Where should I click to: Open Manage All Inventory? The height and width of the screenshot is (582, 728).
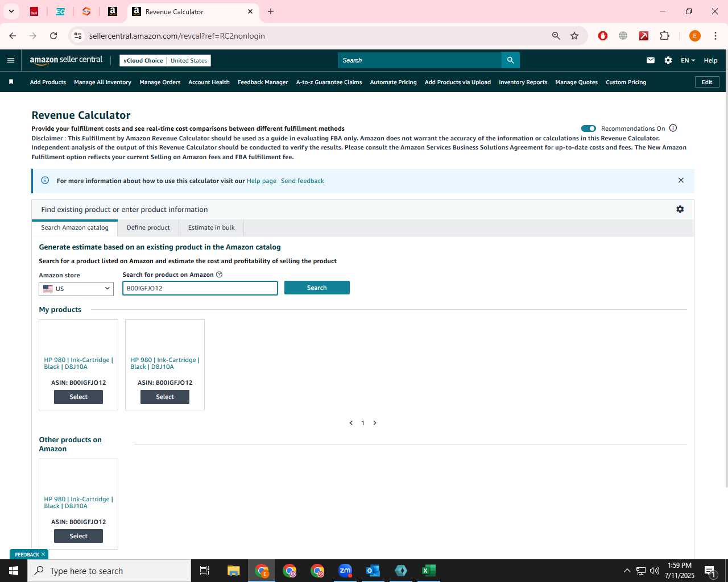pos(102,82)
